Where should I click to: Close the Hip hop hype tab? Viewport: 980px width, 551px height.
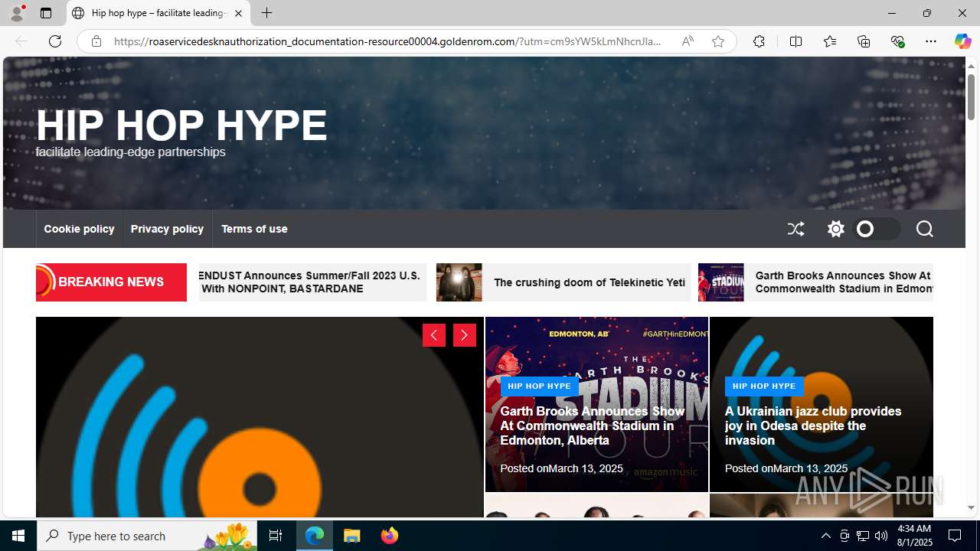(x=238, y=13)
